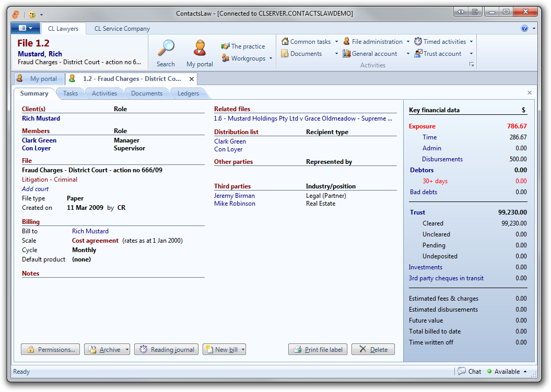Click the Workgroups people icon
The width and height of the screenshot is (551, 392).
(225, 58)
